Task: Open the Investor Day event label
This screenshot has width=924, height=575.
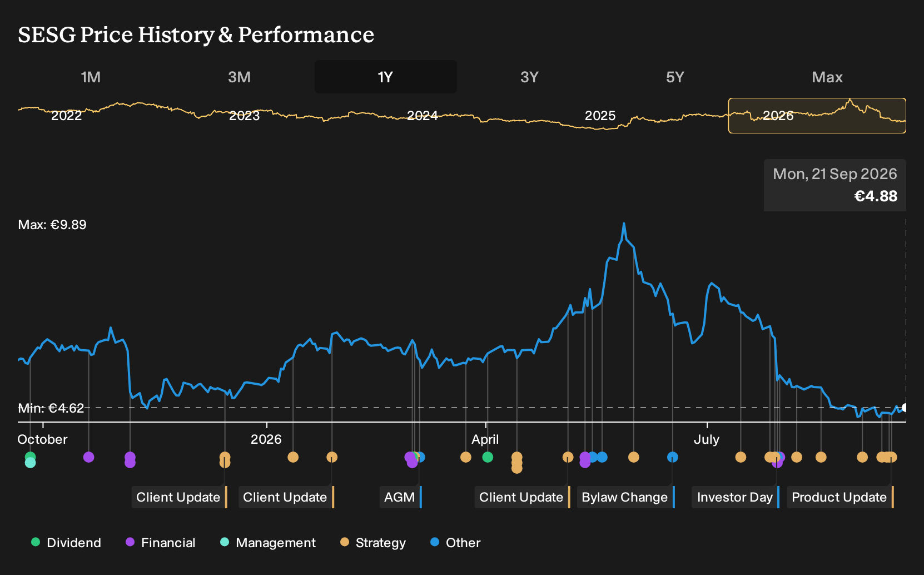Action: tap(736, 497)
